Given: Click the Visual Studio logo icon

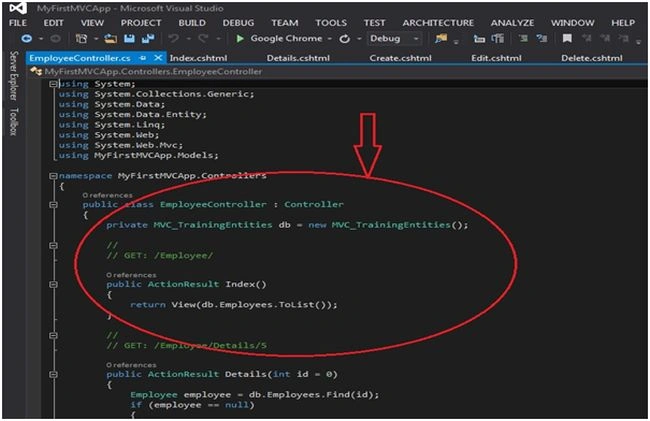Looking at the screenshot, I should point(18,8).
